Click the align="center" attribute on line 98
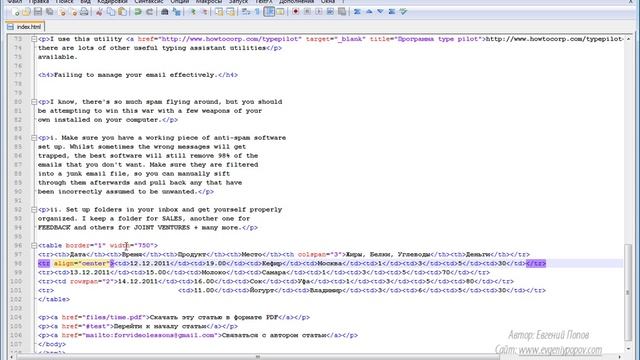640x360 pixels. tap(82, 264)
